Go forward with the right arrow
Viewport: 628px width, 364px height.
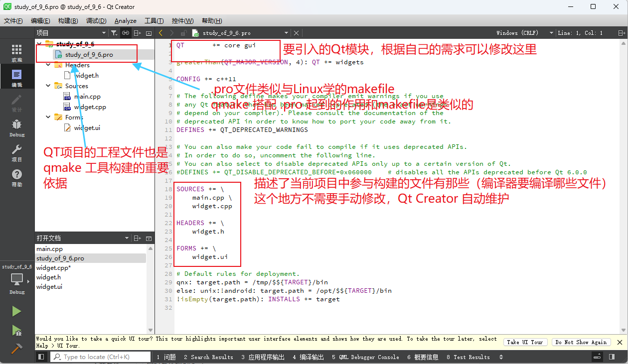coord(172,33)
